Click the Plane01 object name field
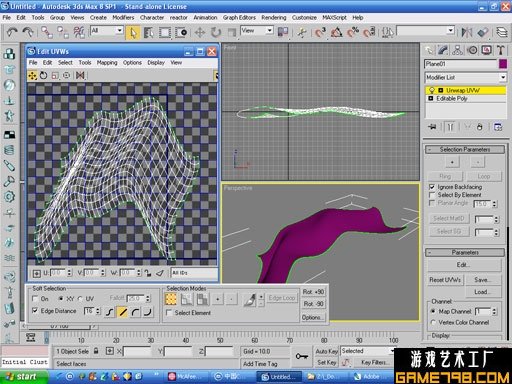512x384 pixels. point(461,64)
